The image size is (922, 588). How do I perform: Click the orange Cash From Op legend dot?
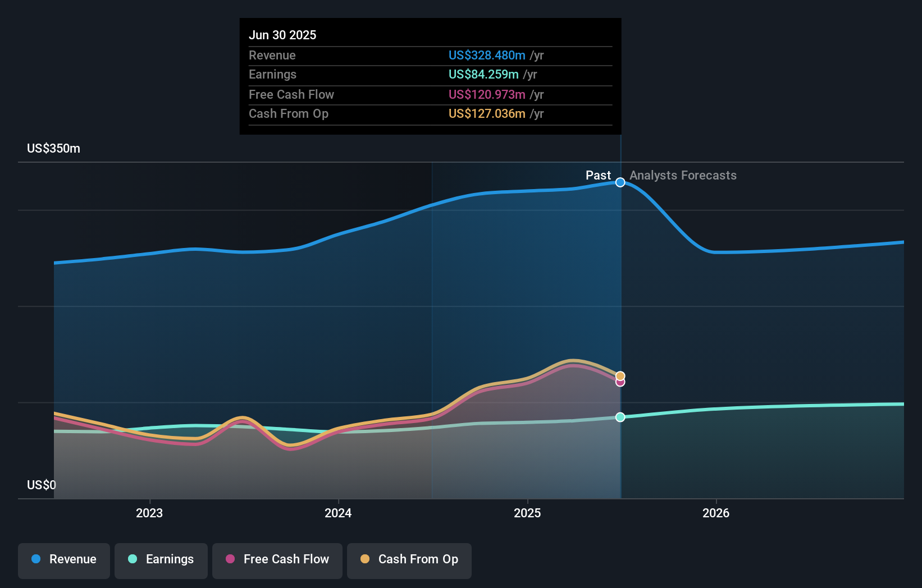(366, 559)
